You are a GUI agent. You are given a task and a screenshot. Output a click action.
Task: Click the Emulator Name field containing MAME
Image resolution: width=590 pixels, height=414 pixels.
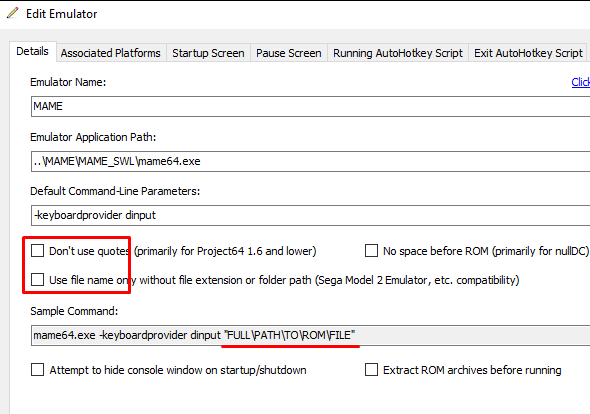(310, 106)
